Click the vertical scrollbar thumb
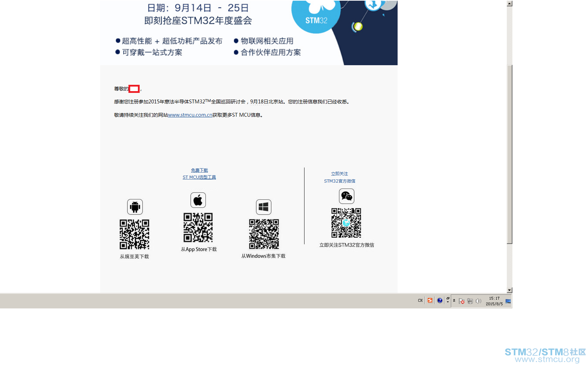The image size is (588, 368). 510,154
